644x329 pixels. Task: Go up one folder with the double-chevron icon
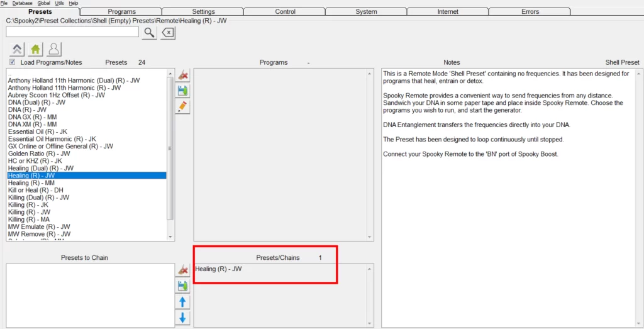(18, 49)
